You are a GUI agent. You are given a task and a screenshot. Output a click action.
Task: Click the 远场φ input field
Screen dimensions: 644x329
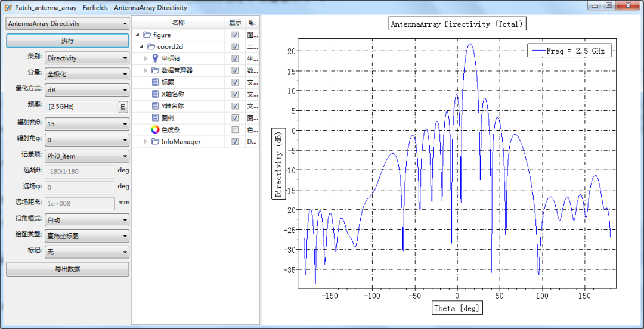click(80, 188)
